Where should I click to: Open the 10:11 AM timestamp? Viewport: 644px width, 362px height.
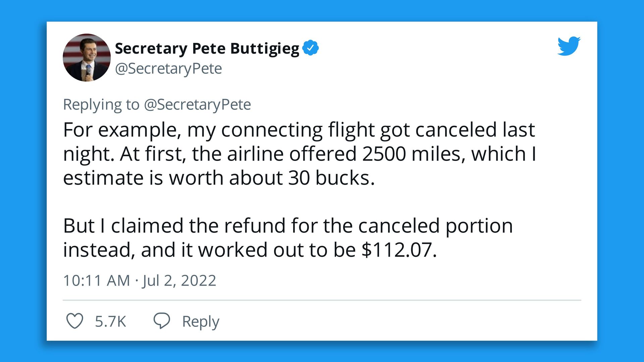96,281
